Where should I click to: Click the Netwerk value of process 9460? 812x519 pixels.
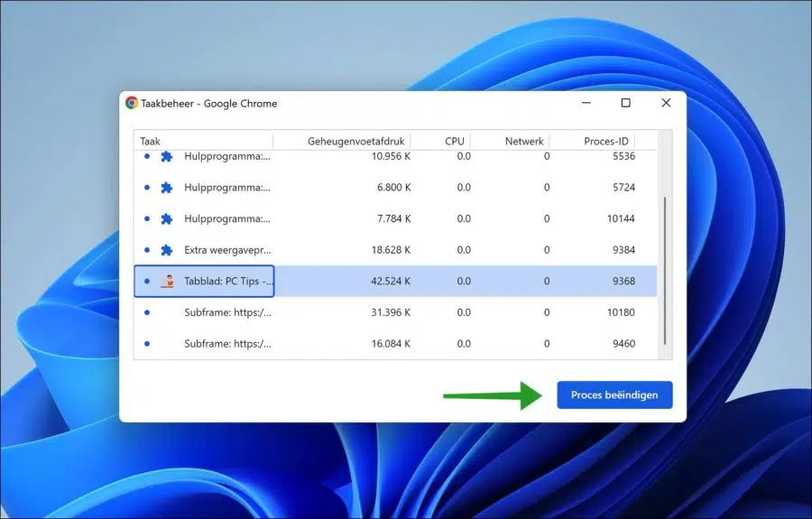pos(547,343)
